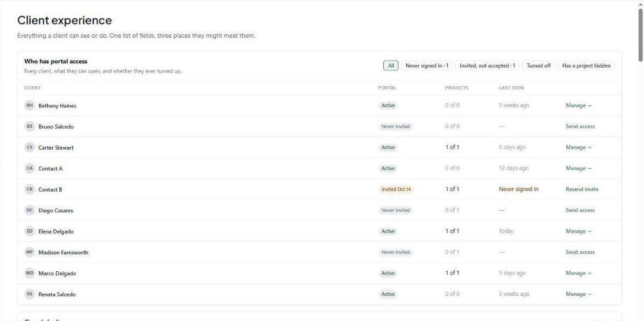Click Bethany Haines's Active badge
The height and width of the screenshot is (321, 644).
click(388, 105)
